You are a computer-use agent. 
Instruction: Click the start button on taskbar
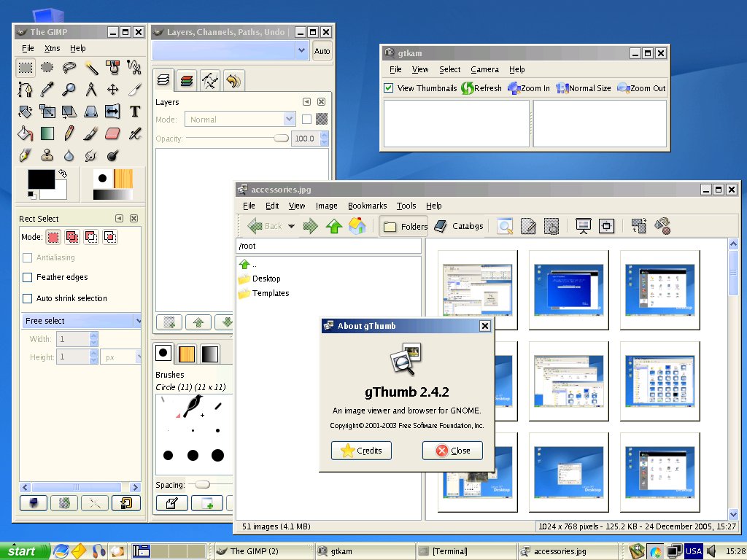(x=25, y=551)
